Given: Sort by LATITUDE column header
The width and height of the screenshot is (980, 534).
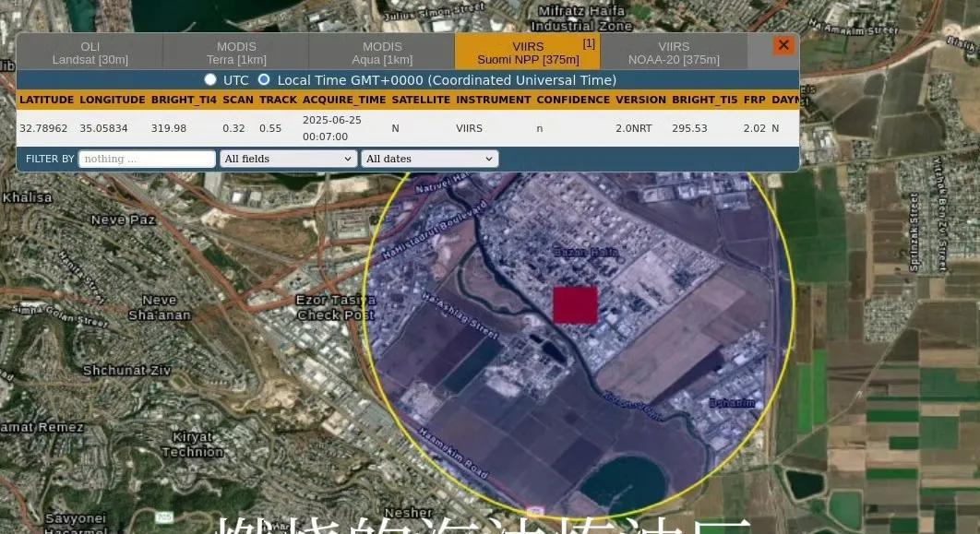Looking at the screenshot, I should tap(46, 100).
